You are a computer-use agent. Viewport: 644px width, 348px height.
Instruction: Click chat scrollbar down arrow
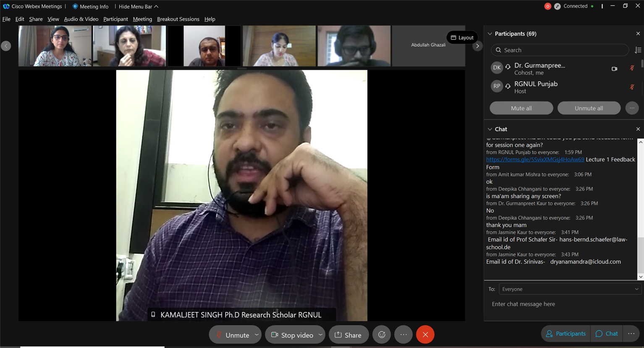click(641, 277)
